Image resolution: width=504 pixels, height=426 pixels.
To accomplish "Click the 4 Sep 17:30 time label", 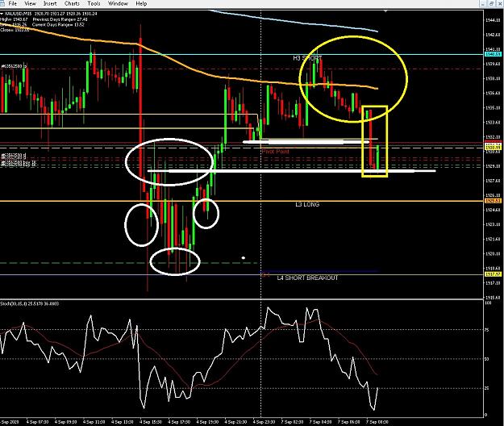I will (179, 422).
